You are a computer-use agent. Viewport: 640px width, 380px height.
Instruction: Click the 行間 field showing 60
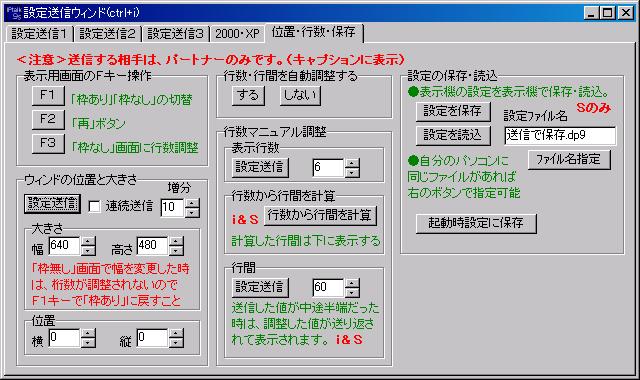328,288
